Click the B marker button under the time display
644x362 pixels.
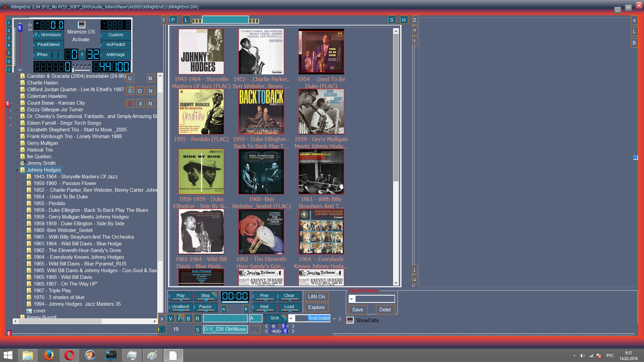point(246,309)
